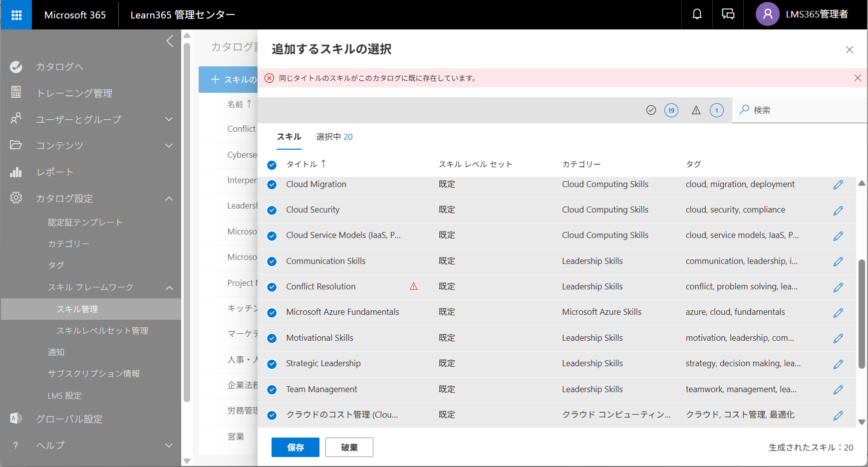Switch to the 選択中 20 tab
Screen dimensions: 868x467
point(334,137)
